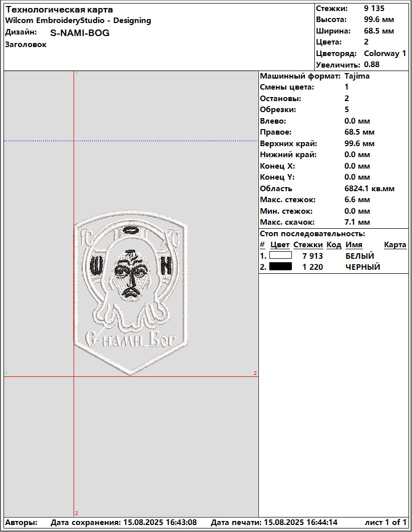Click the print date 15.08.2025 16:44:14
The width and height of the screenshot is (412, 532).
tap(301, 522)
